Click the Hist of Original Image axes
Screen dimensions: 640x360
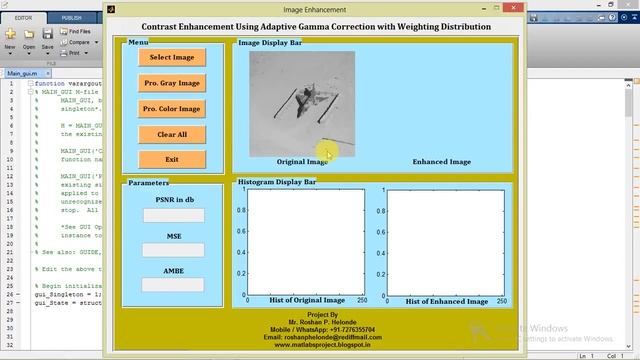[x=306, y=242]
